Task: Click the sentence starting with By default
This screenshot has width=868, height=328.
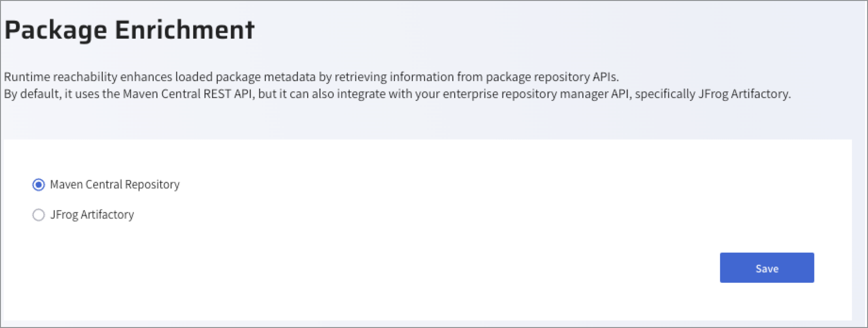Action: tap(397, 94)
